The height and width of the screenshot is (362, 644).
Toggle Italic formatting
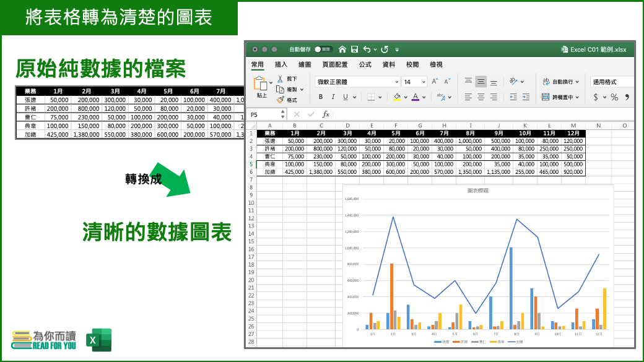coord(333,97)
